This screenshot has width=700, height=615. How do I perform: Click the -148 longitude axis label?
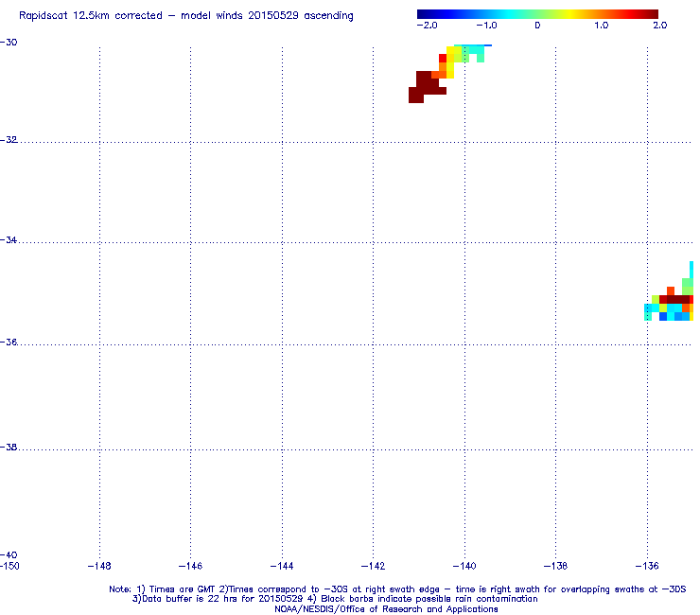click(x=99, y=567)
